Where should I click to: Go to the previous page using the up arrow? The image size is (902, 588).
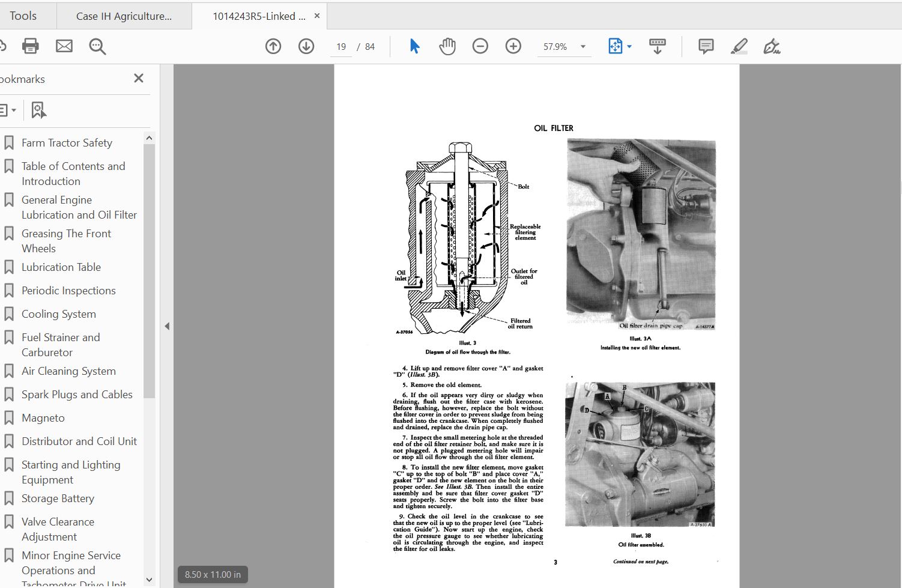click(x=273, y=46)
